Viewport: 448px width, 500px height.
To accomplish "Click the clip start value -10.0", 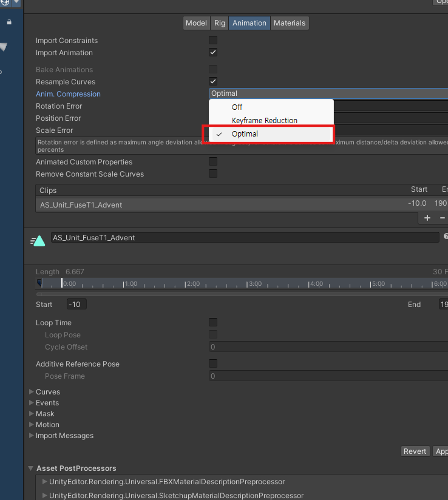I will pyautogui.click(x=417, y=203).
